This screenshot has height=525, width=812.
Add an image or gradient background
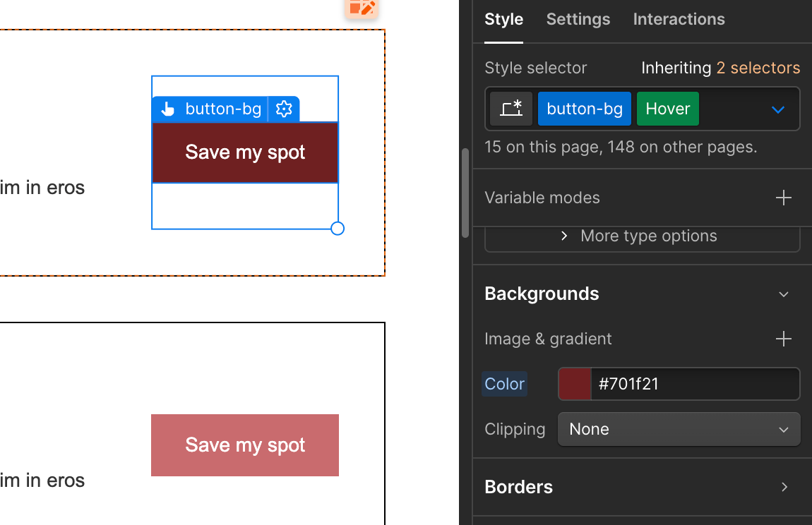(783, 339)
